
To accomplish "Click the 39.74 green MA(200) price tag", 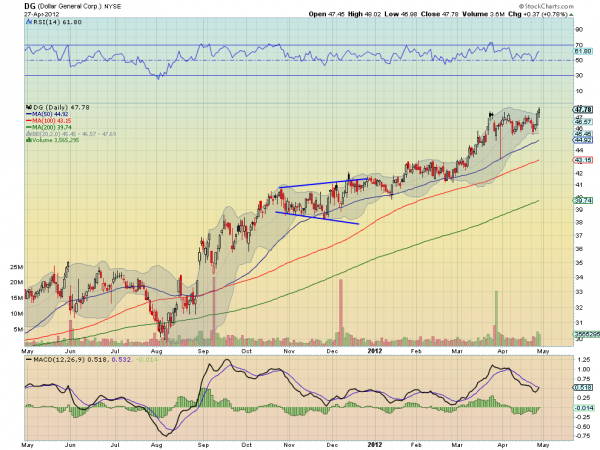I will pyautogui.click(x=583, y=201).
